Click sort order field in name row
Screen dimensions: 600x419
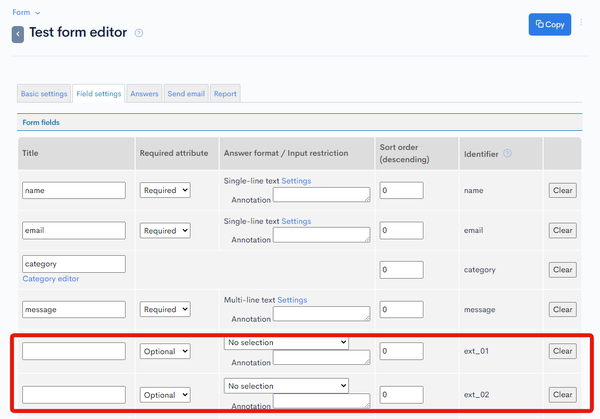401,190
